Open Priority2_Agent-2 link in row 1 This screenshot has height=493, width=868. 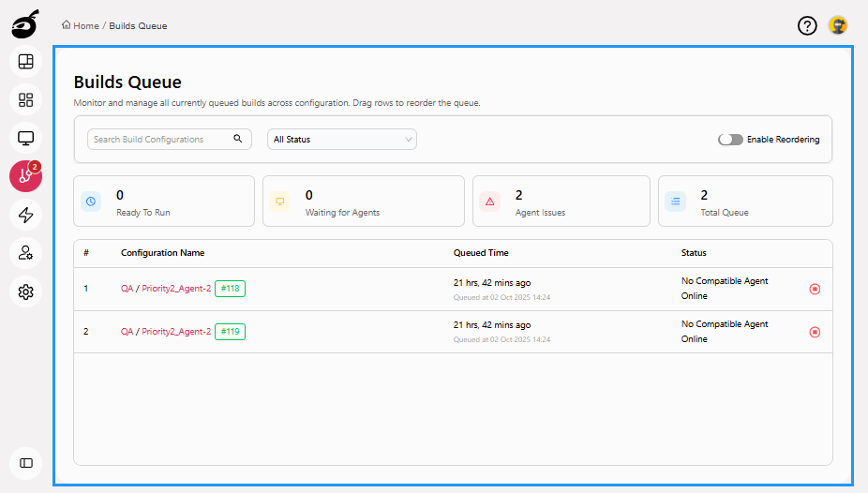176,289
